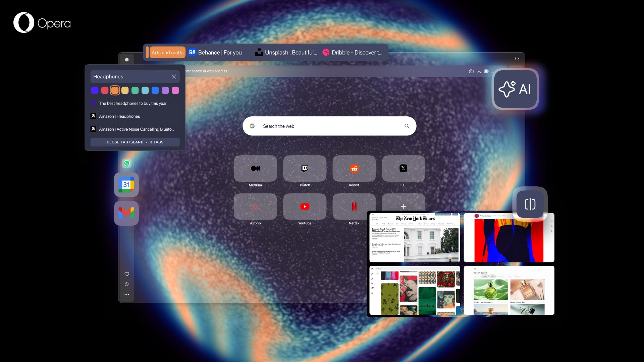The image size is (644, 362).
Task: Open history via the clock icon
Action: tap(126, 284)
